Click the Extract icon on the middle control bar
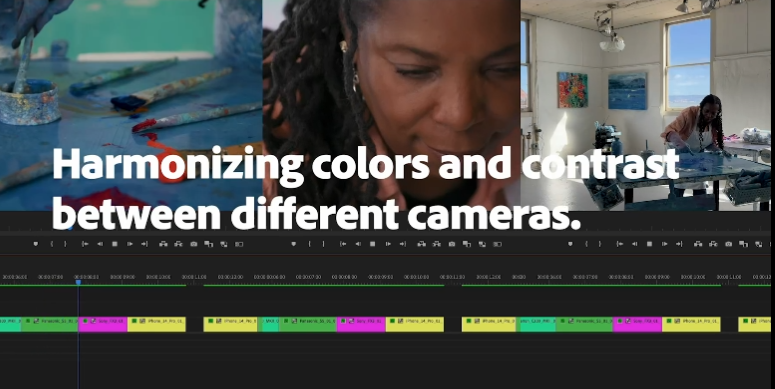775x389 pixels. click(436, 244)
